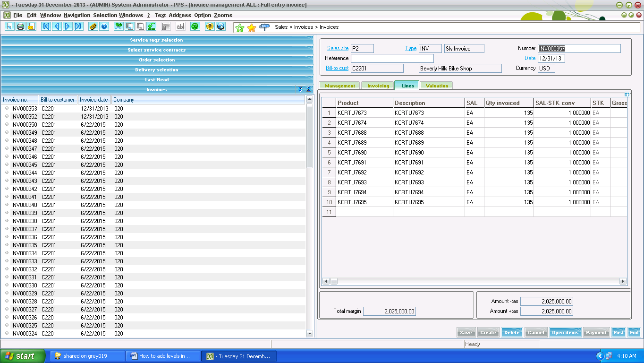The image size is (644, 363).
Task: Click the New record toolbar icon
Action: click(x=9, y=26)
